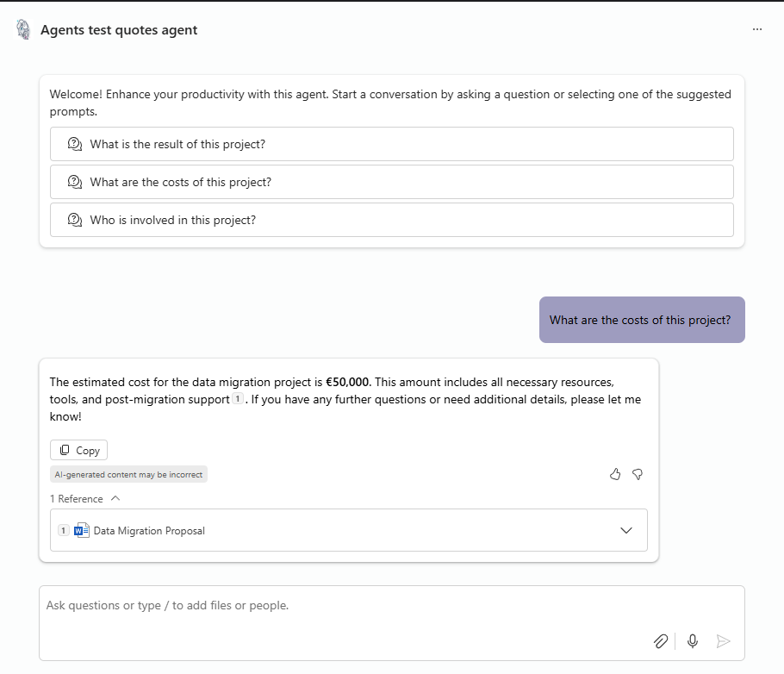784x674 pixels.
Task: Click the question icon beside 'What are the costs'
Action: click(x=74, y=182)
